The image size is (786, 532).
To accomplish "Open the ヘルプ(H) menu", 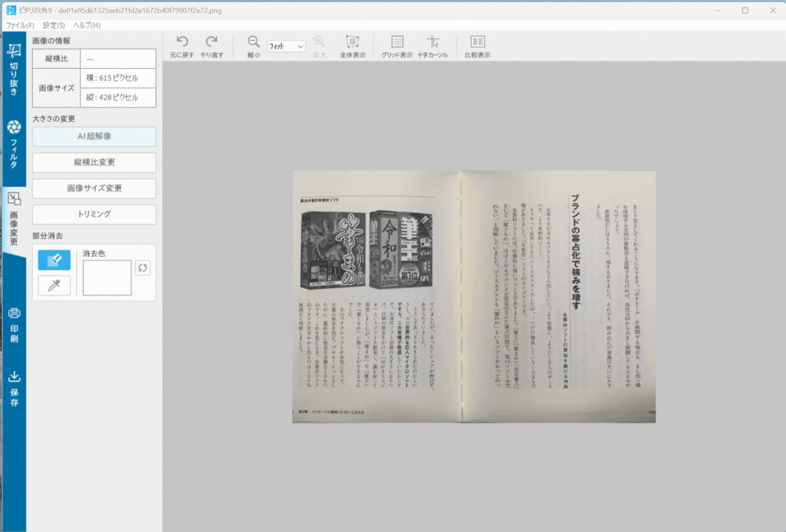I will [x=87, y=25].
